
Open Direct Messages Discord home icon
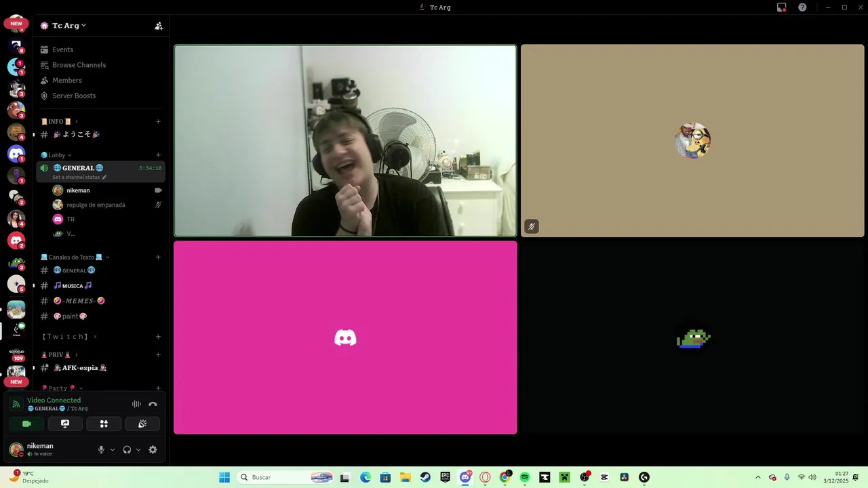[16, 154]
